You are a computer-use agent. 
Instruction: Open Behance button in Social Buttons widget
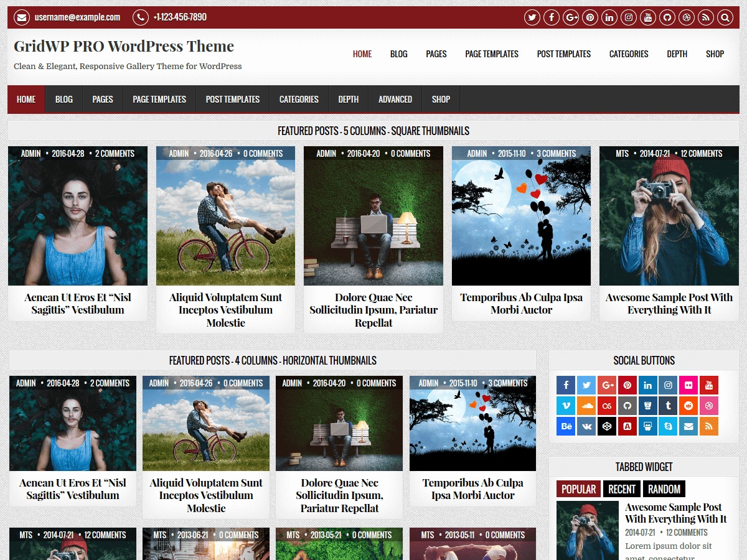(x=566, y=426)
